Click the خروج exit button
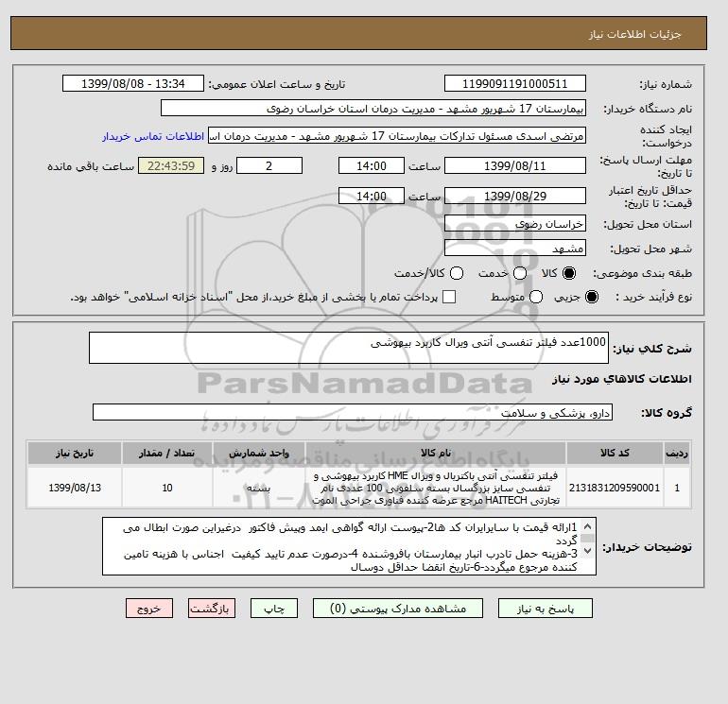The image size is (728, 704). coord(149,609)
